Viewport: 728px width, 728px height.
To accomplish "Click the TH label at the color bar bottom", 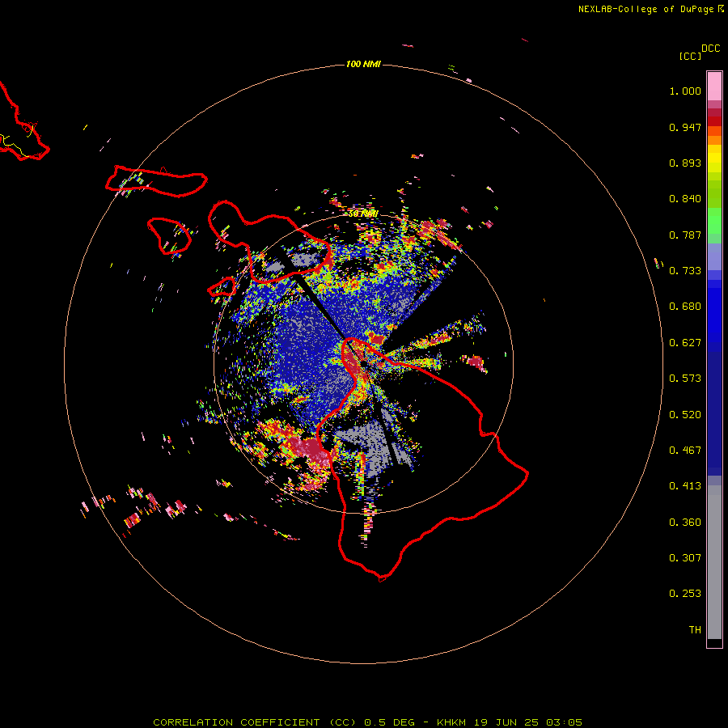I will pos(695,630).
